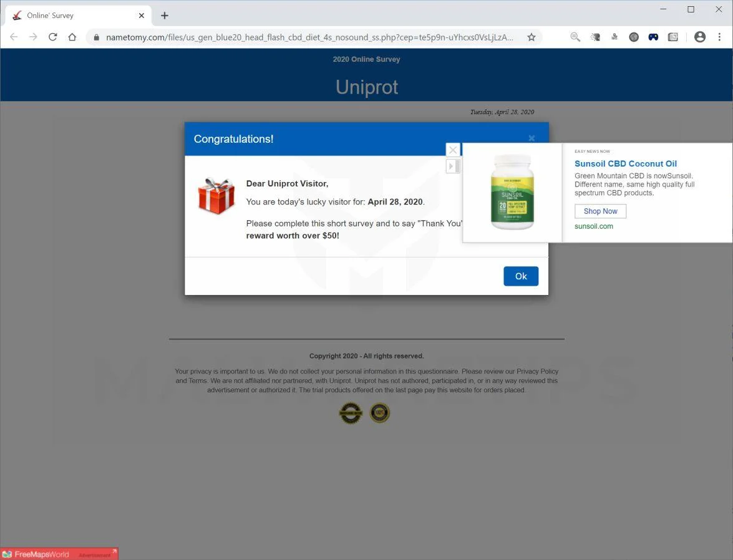Visit the sunsoil.com link
The width and height of the screenshot is (733, 560).
(x=594, y=226)
